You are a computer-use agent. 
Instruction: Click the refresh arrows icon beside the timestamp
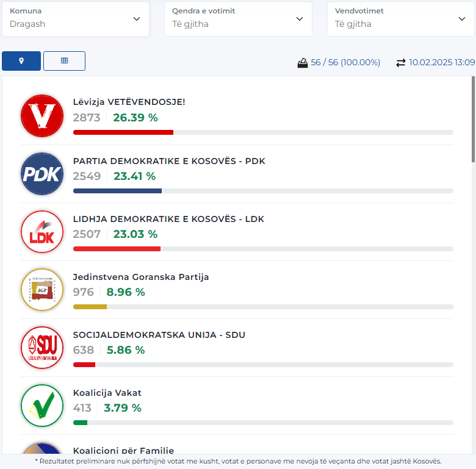point(401,63)
